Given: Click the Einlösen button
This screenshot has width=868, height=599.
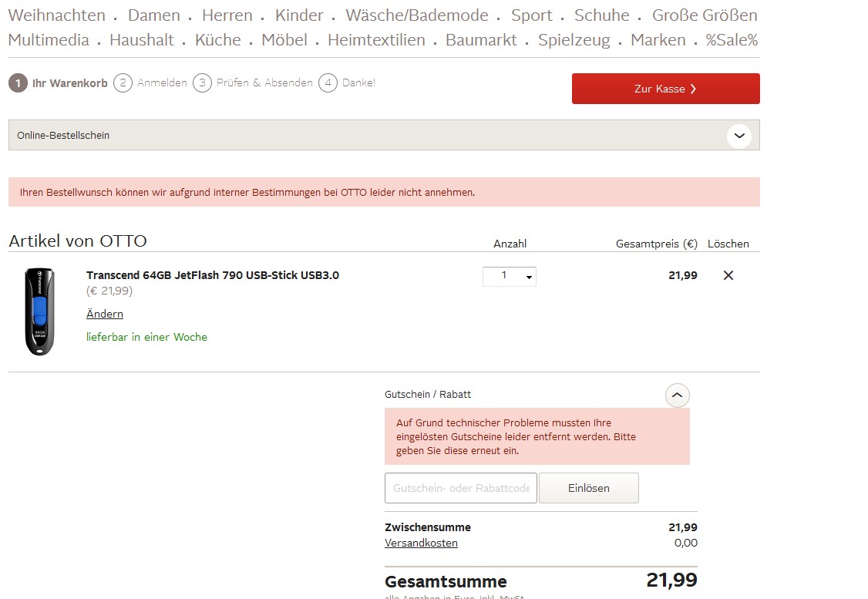Looking at the screenshot, I should 588,488.
